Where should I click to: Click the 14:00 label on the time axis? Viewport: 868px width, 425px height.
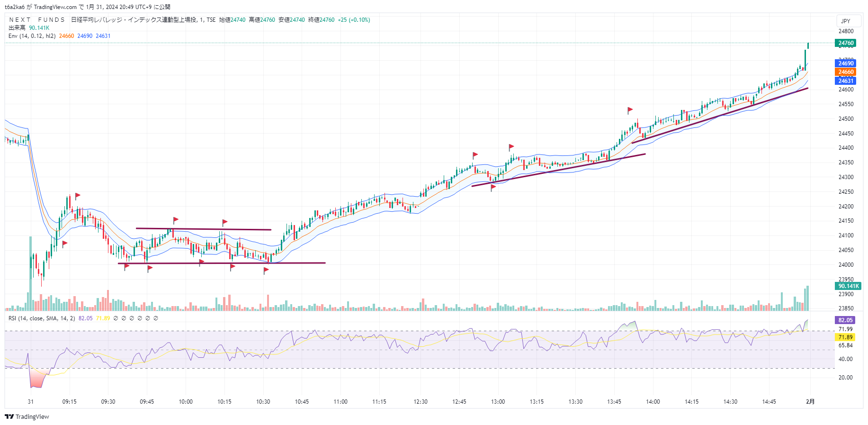653,402
